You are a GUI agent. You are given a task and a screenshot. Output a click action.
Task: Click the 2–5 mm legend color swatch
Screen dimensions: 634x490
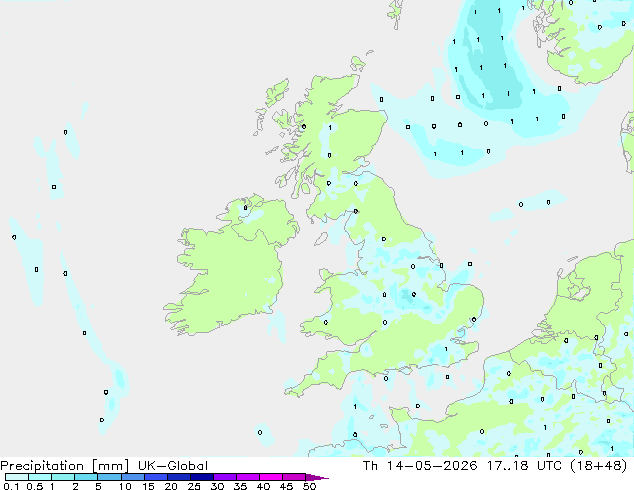(86, 477)
